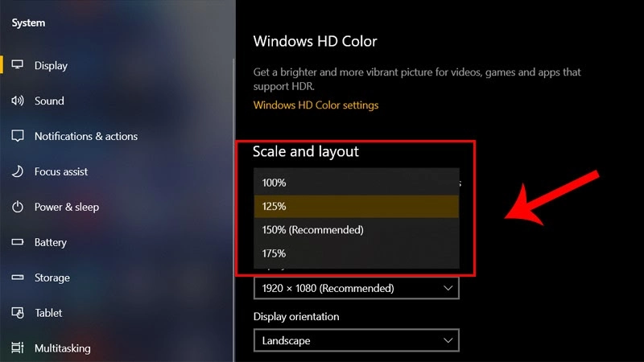Pick 150% (Recommended) scale option
Viewport: 644px width, 362px height.
point(356,230)
